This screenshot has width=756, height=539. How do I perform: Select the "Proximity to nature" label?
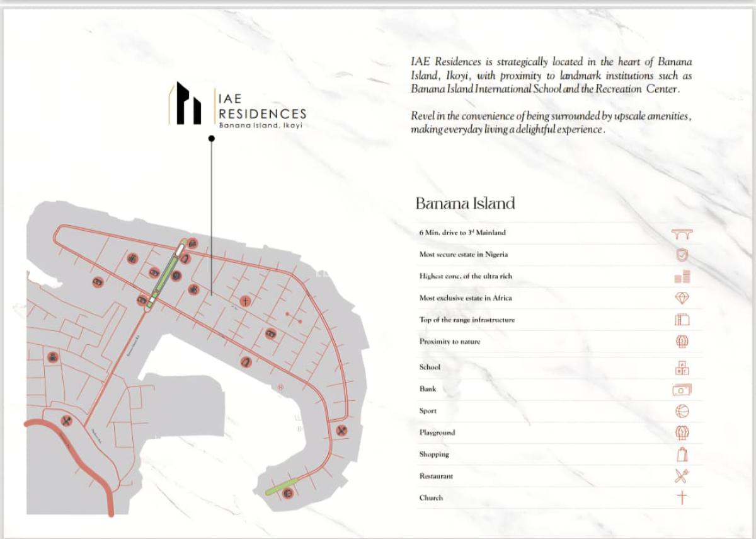coord(450,342)
